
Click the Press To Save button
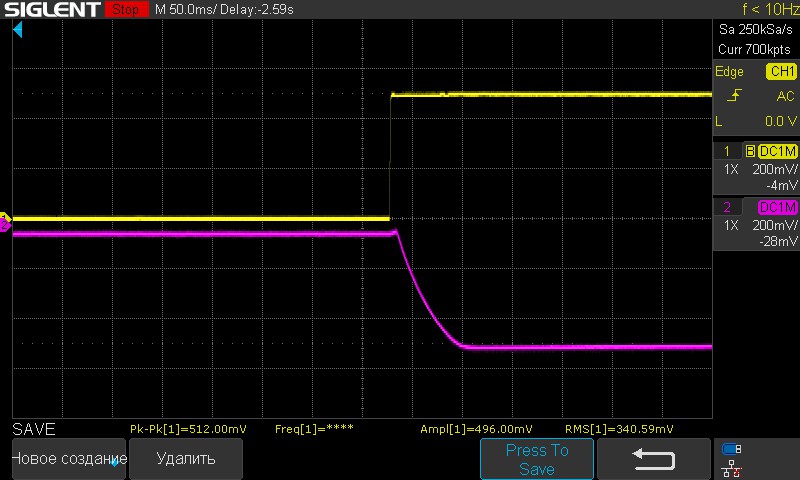[537, 459]
